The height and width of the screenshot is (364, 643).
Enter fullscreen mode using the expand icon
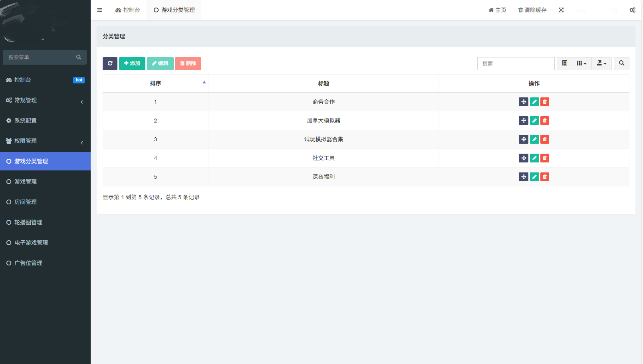561,10
